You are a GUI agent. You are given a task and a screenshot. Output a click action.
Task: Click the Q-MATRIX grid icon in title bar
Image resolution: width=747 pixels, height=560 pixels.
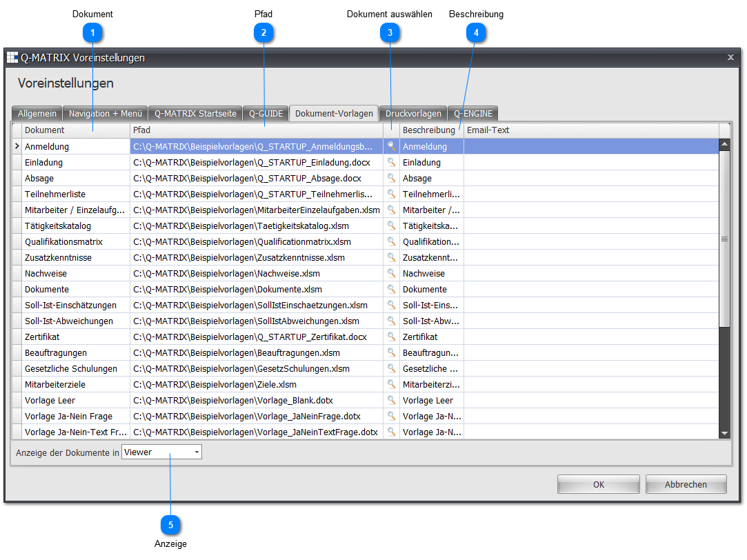12,58
